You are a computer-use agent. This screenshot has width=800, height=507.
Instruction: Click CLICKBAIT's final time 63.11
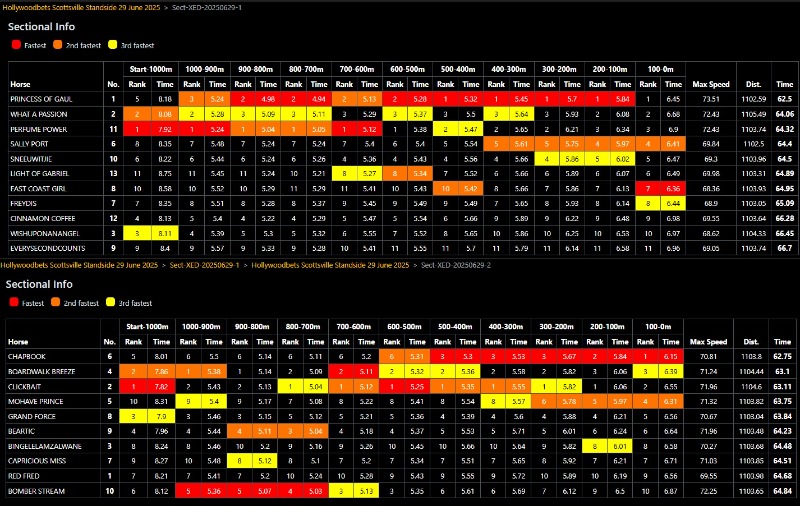pyautogui.click(x=782, y=385)
